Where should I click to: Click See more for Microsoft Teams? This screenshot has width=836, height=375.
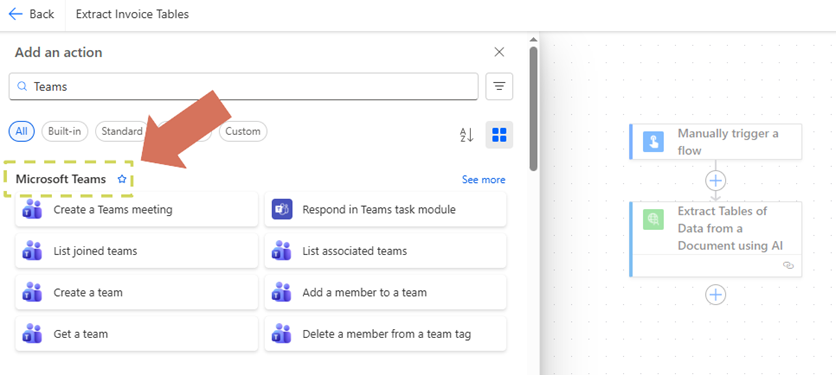pyautogui.click(x=484, y=180)
